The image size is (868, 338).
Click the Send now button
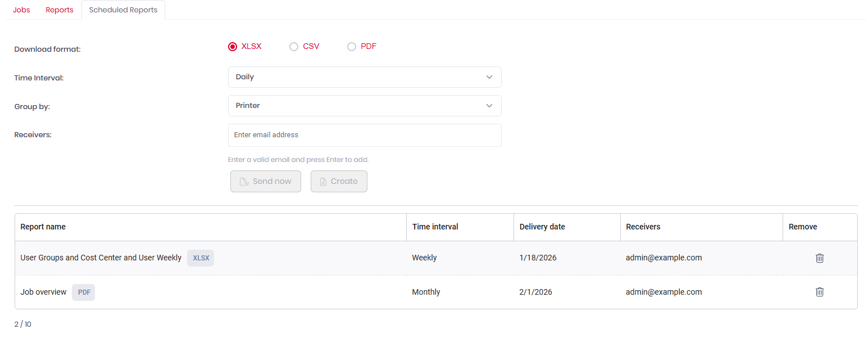(265, 182)
